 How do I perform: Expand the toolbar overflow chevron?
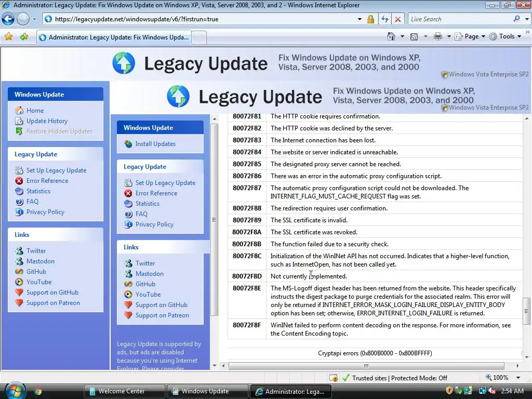pyautogui.click(x=528, y=32)
